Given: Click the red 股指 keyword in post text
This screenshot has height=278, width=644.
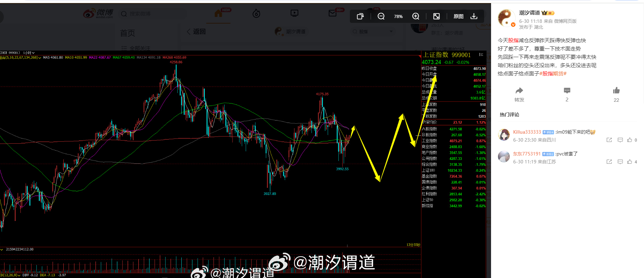Looking at the screenshot, I should tap(513, 40).
